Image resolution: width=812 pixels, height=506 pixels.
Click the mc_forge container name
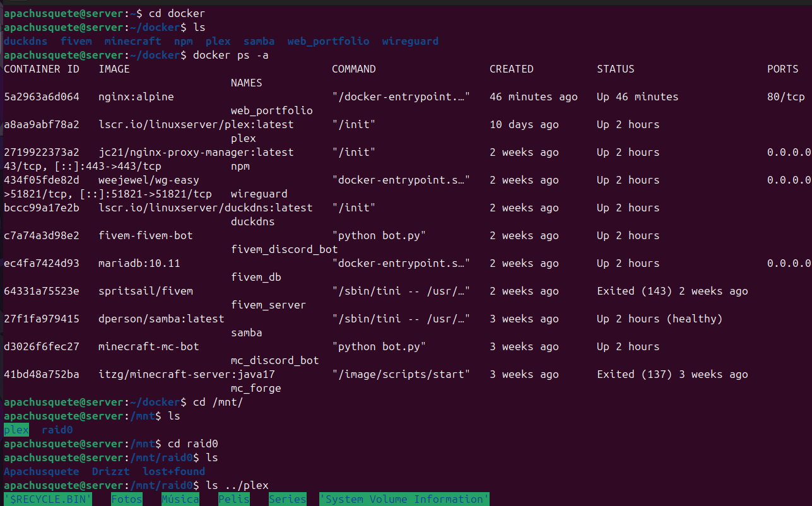pyautogui.click(x=256, y=388)
